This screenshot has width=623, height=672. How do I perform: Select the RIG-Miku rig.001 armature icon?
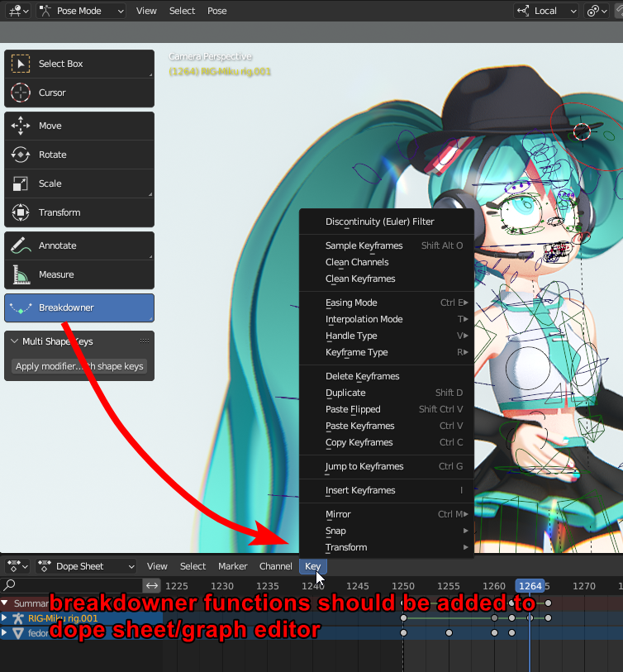(x=18, y=618)
